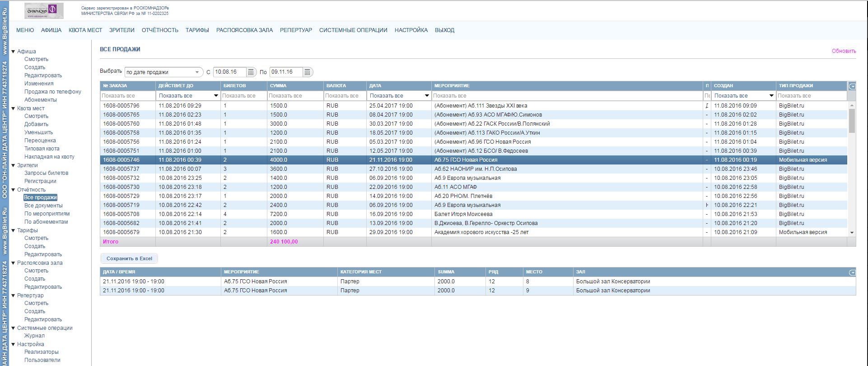Select order row 1608-0005737
Viewport: 868px width, 366px height.
point(121,169)
